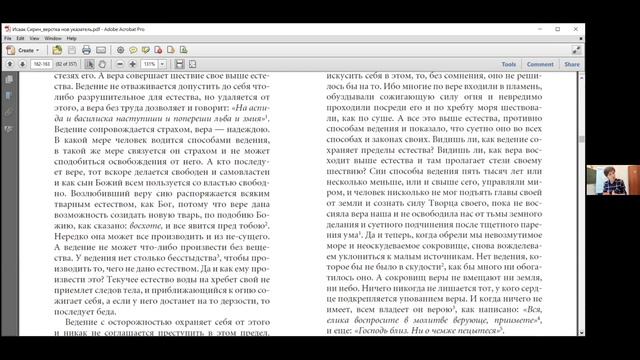640x360 pixels.
Task: Open Page Thumbnails navigation panel
Action: click(x=9, y=79)
